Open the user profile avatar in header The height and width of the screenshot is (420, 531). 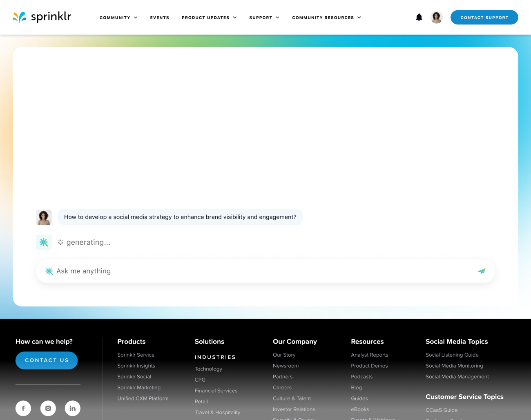coord(437,17)
